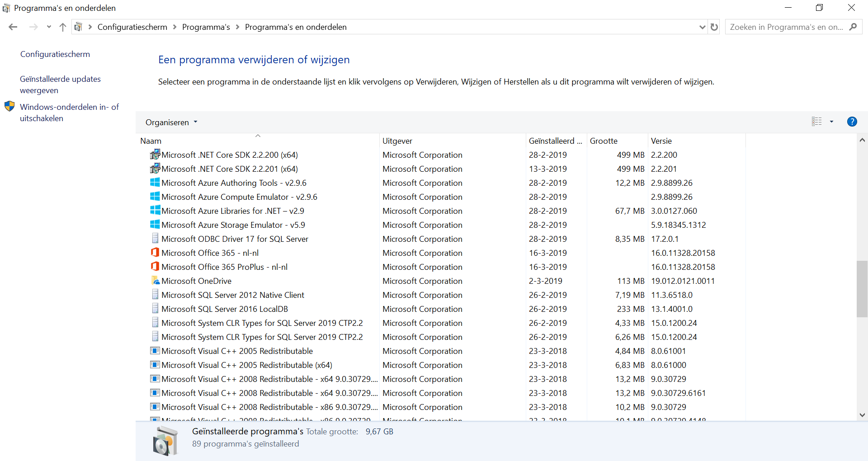Screen dimensions: 868x461
Task: Sort by the Grootte column header
Action: click(x=617, y=141)
